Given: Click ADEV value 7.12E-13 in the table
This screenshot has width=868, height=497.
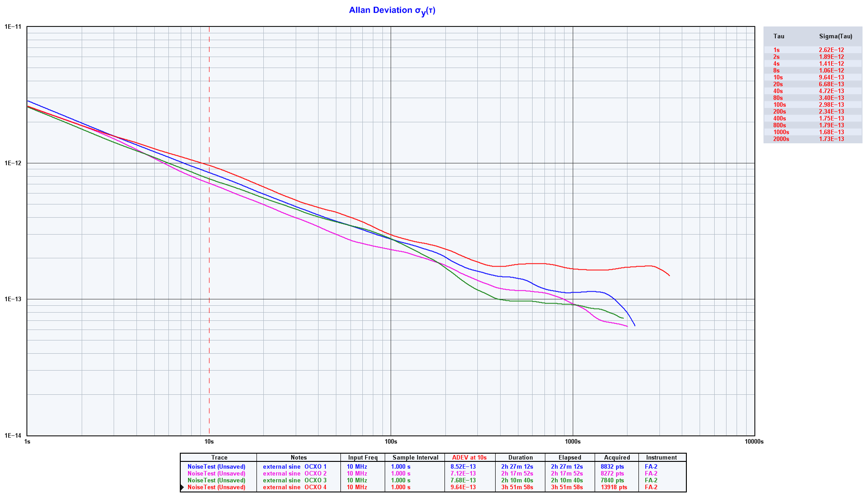Looking at the screenshot, I should 463,474.
